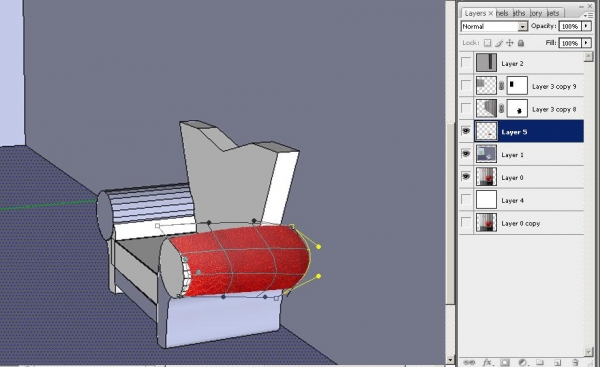Click the Layer 4 white thumbnail

click(486, 199)
